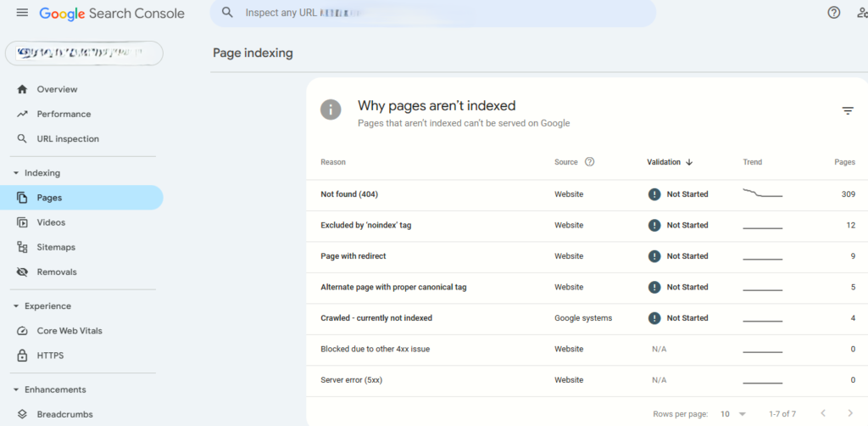Screen dimensions: 868x426
Task: Open Breadcrumbs in the sidebar
Action: coord(82,414)
